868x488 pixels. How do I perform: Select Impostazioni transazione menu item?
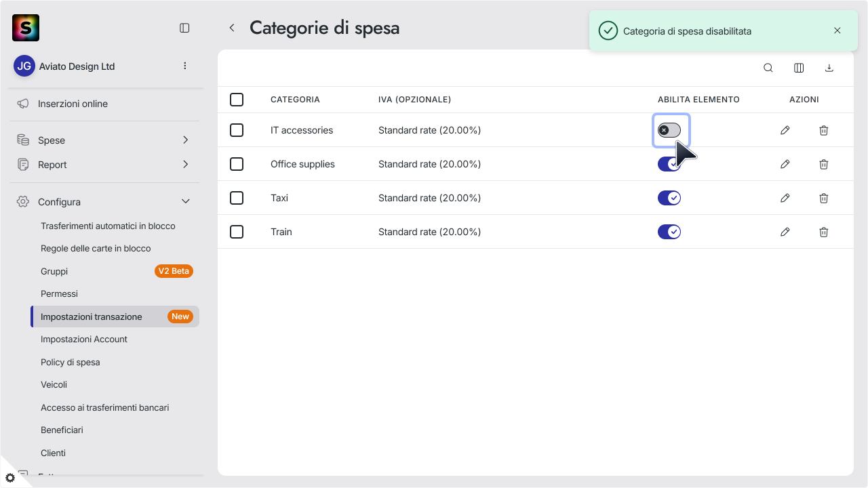click(x=115, y=317)
